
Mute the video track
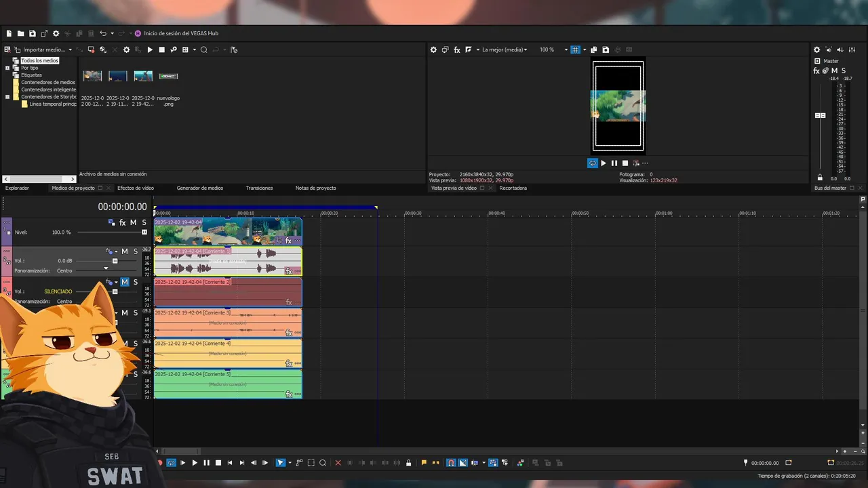tap(134, 222)
